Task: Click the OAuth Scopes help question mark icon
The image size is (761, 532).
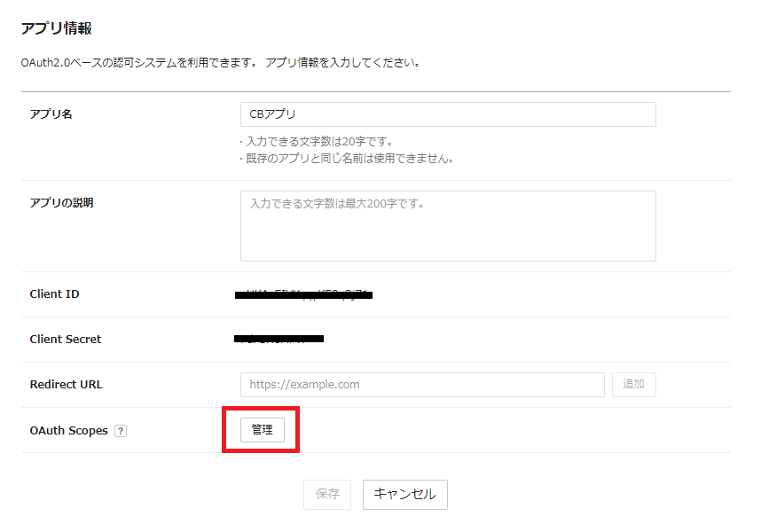Action: pos(121,431)
